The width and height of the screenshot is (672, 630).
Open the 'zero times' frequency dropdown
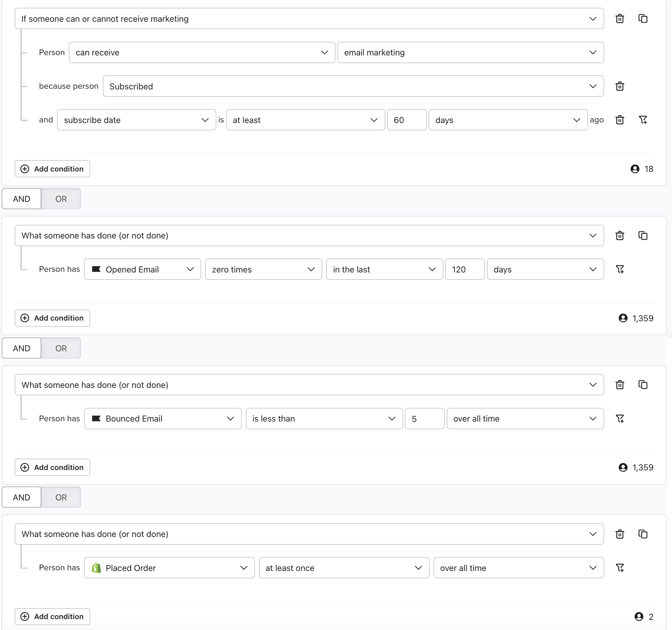point(263,269)
